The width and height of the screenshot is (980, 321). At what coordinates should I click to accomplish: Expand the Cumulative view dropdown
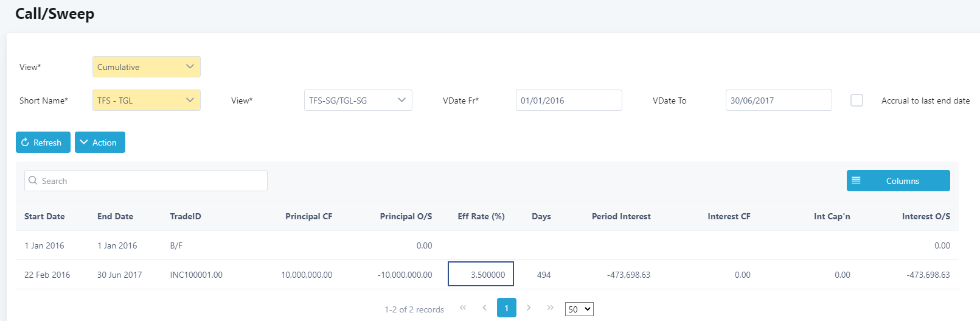(147, 67)
